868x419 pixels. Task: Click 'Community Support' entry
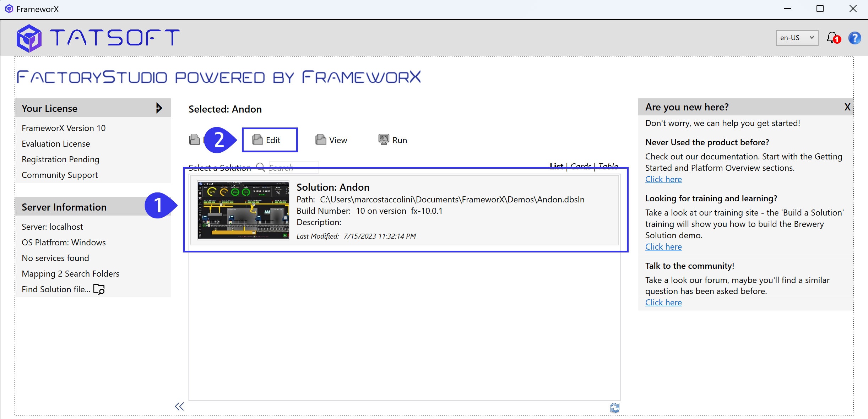click(x=60, y=175)
